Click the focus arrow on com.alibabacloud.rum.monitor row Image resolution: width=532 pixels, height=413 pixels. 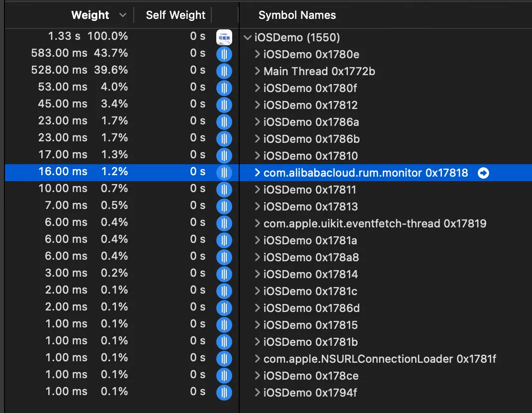[x=483, y=173]
